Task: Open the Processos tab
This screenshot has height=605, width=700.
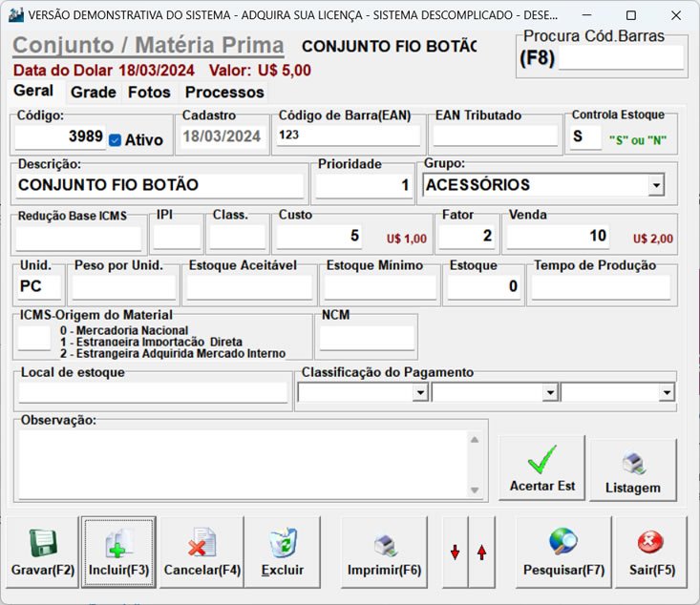Action: pyautogui.click(x=224, y=93)
